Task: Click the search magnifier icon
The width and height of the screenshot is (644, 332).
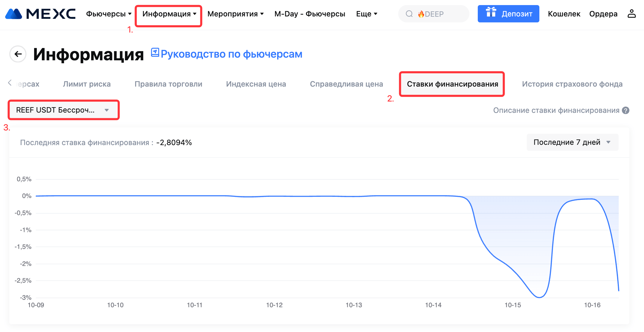Action: point(409,14)
